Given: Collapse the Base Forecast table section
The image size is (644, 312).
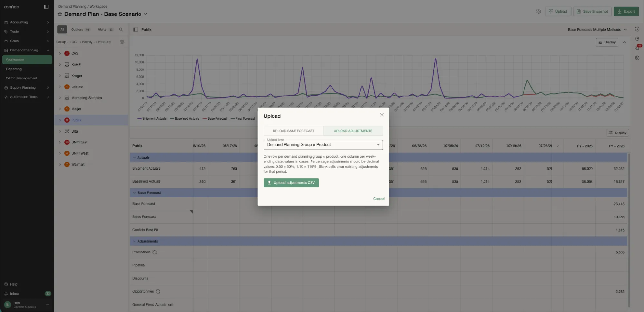Looking at the screenshot, I should coord(134,193).
